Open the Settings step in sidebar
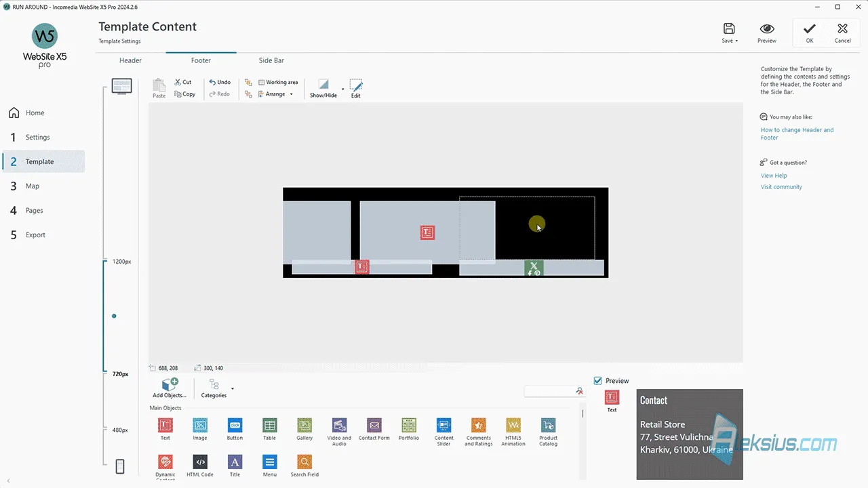Screen dimensions: 868x488 click(x=43, y=137)
